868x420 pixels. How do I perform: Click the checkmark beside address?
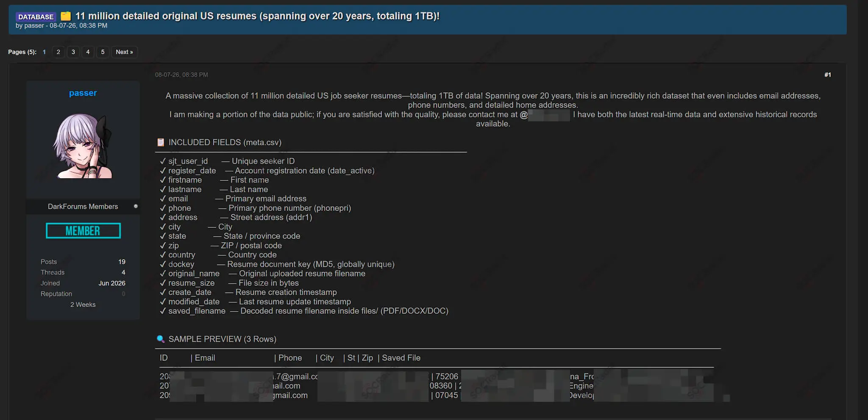(163, 217)
